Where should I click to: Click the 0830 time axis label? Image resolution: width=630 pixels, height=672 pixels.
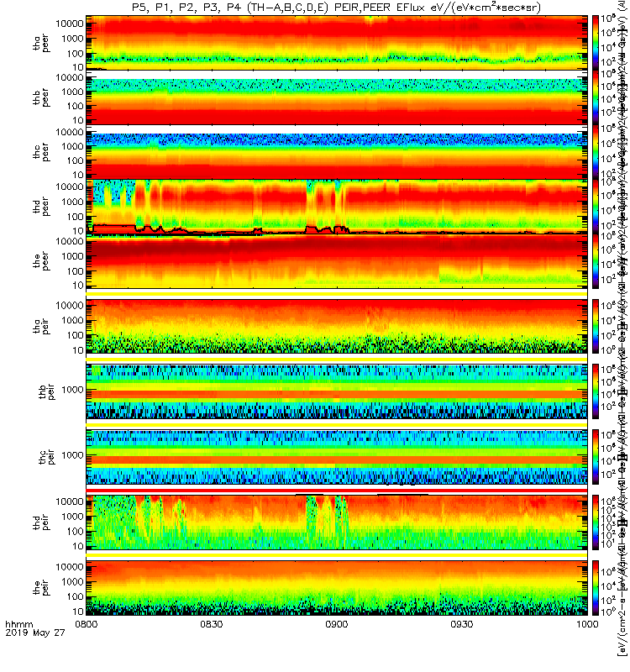pos(212,624)
